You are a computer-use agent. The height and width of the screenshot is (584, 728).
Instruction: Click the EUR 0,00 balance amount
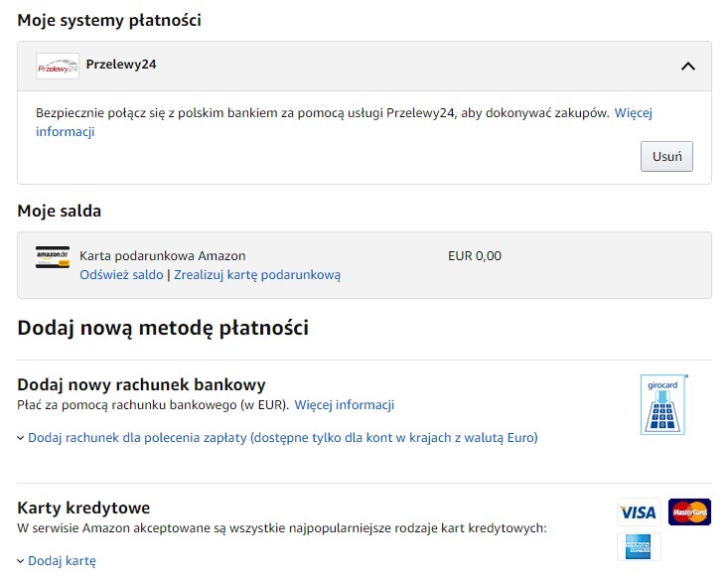tap(475, 256)
